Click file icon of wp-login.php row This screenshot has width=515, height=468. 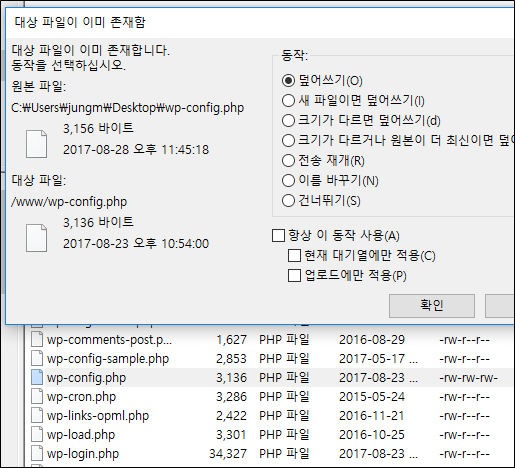point(37,454)
